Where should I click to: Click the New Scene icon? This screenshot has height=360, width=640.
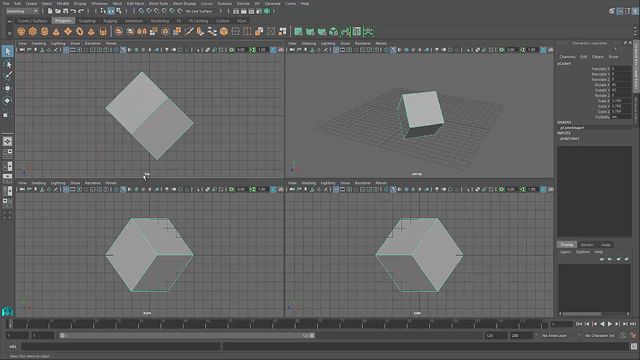pyautogui.click(x=50, y=11)
